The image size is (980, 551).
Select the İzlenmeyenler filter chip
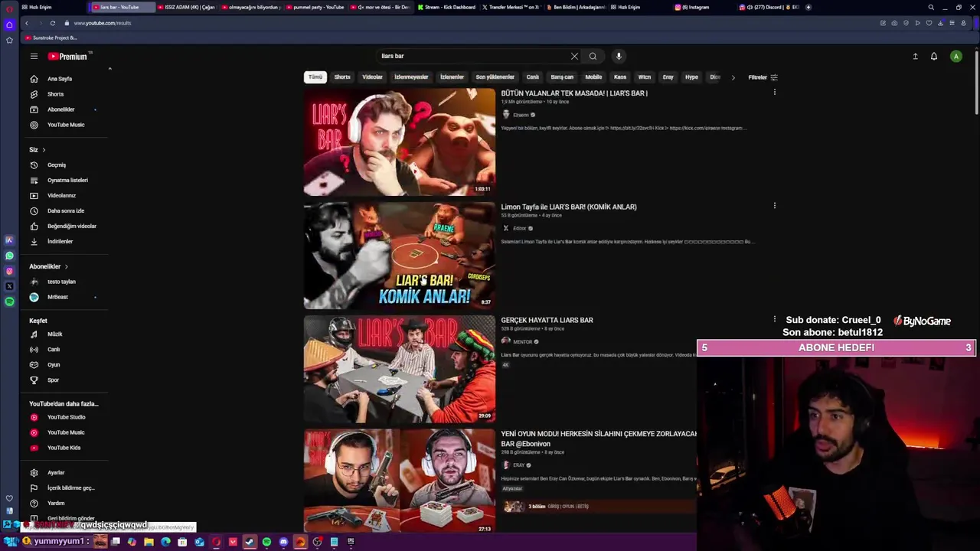411,77
